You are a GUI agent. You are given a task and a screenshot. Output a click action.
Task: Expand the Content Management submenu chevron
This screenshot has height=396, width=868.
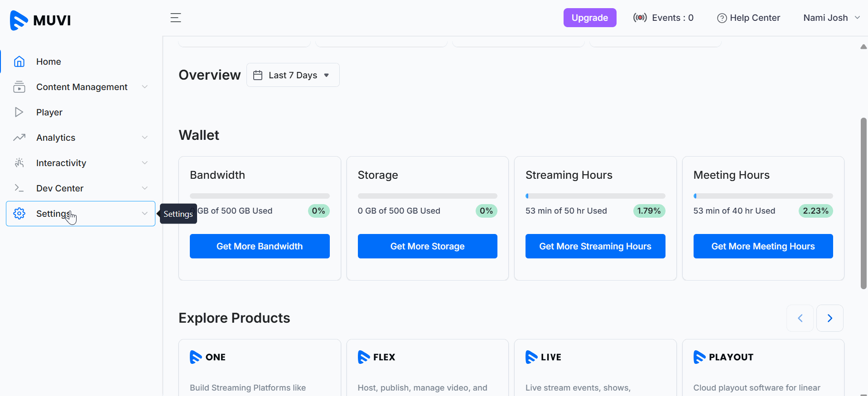(145, 87)
